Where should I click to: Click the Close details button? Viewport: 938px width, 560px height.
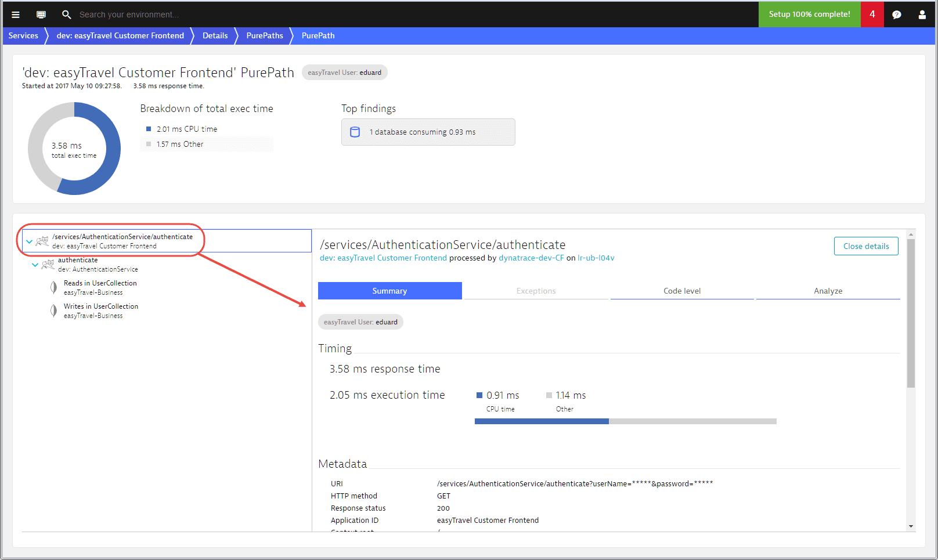tap(866, 246)
